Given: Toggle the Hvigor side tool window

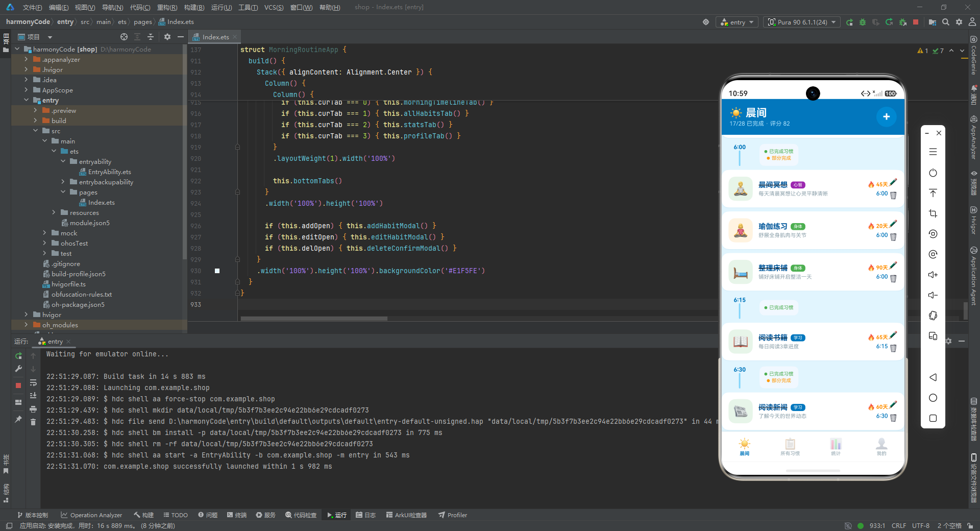Looking at the screenshot, I should 974,221.
